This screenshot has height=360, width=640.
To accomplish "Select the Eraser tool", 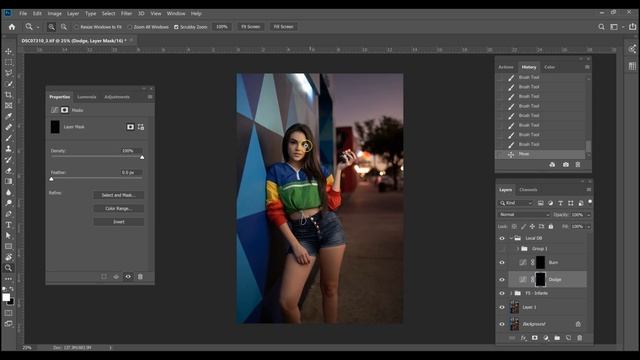I will (x=9, y=171).
